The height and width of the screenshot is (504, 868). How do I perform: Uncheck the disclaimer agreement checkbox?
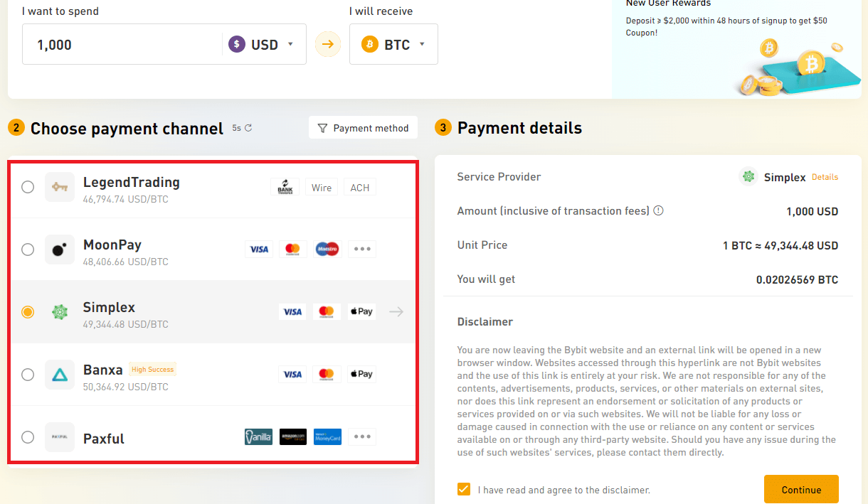pos(464,489)
